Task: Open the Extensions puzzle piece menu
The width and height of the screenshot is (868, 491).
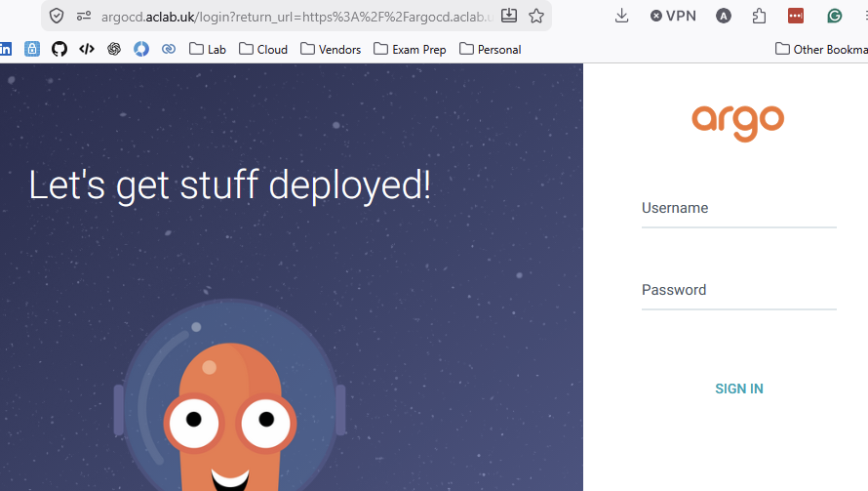Action: coord(760,16)
